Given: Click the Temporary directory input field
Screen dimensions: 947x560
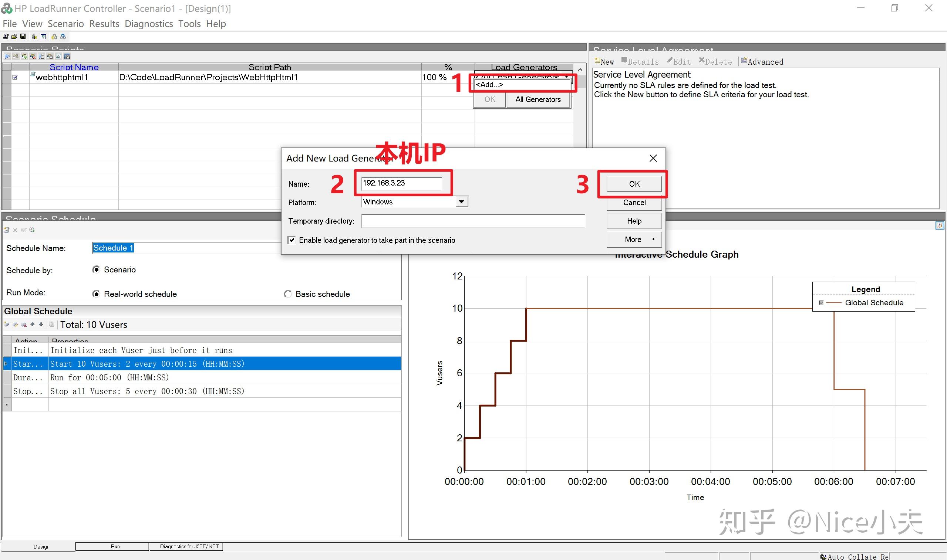Looking at the screenshot, I should click(x=473, y=221).
